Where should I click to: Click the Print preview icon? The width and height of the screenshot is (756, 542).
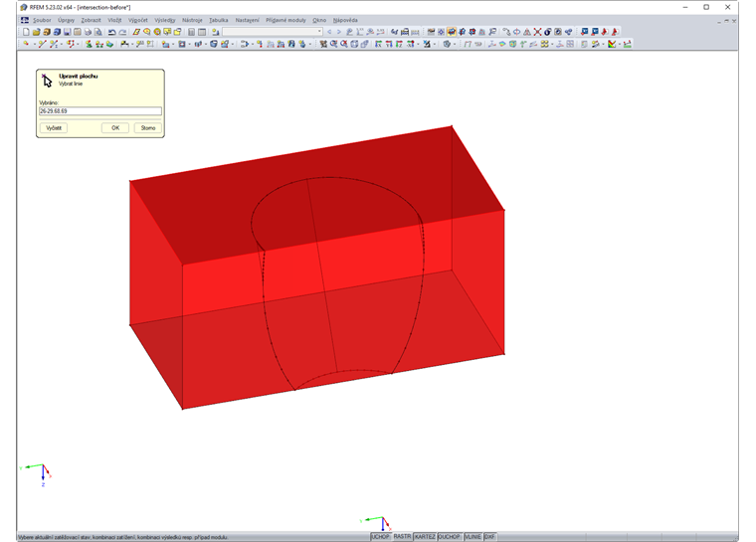coord(97,32)
